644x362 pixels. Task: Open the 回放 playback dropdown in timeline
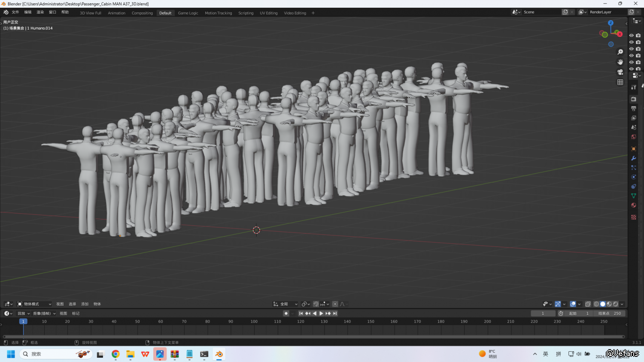(x=24, y=314)
